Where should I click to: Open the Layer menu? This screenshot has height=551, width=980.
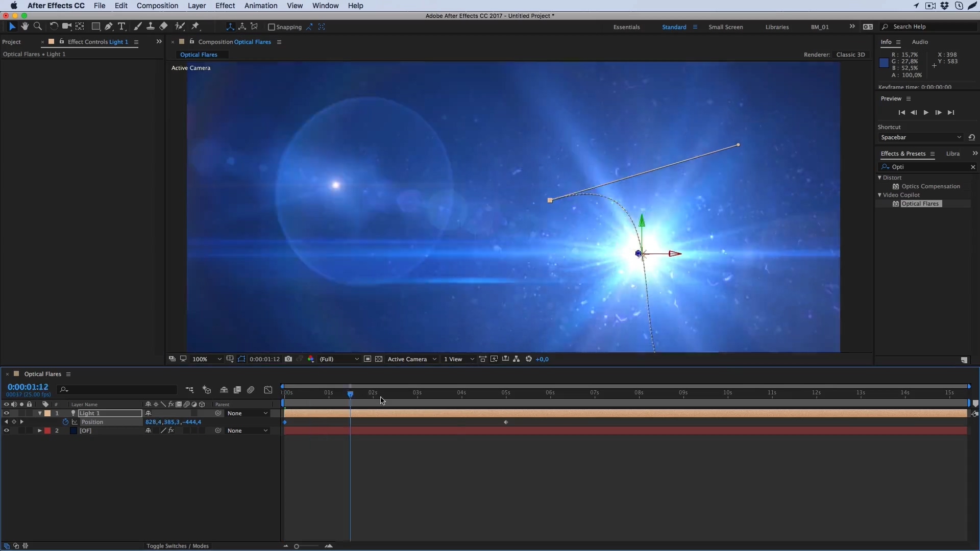[x=197, y=6]
